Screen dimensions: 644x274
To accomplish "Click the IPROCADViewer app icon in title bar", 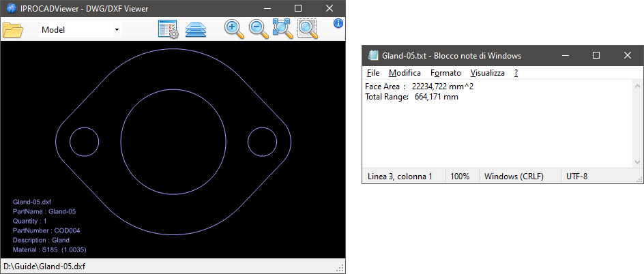I will coord(11,8).
